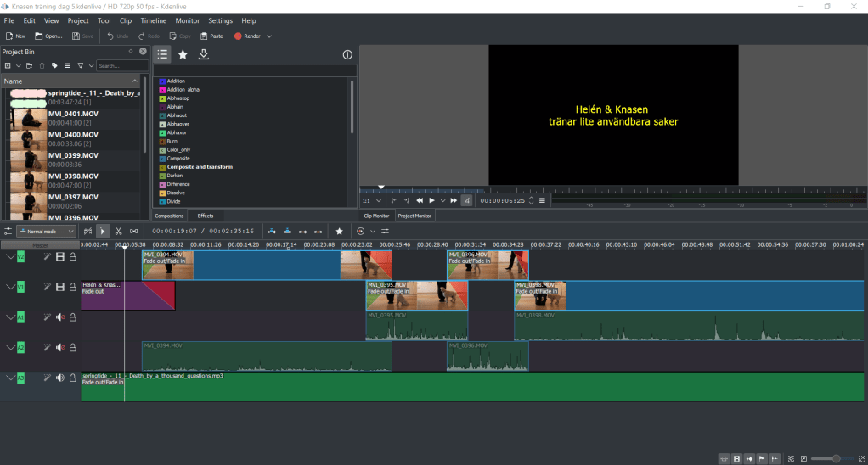The width and height of the screenshot is (868, 465).
Task: Hide video on track V1
Action: [x=60, y=288]
